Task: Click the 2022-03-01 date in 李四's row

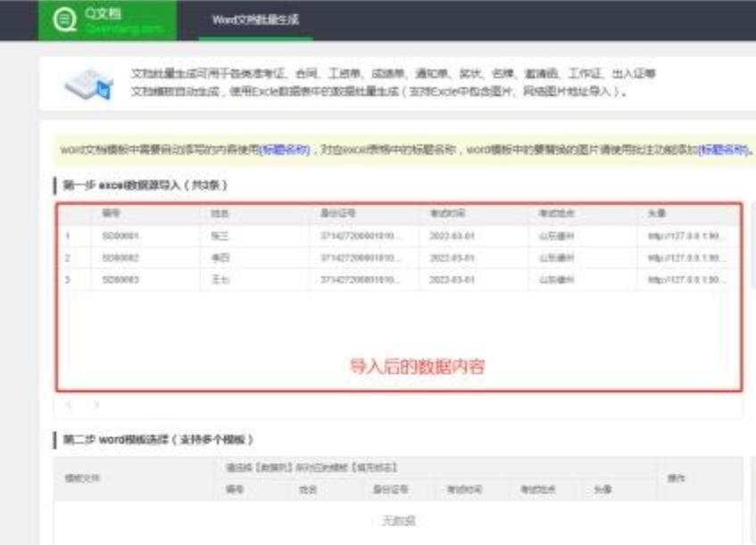Action: [453, 258]
